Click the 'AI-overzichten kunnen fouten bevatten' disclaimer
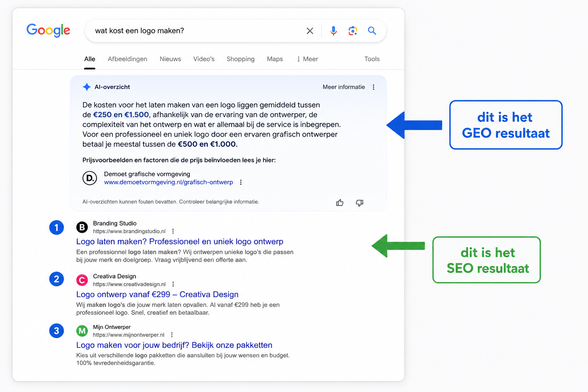The width and height of the screenshot is (588, 392). [x=171, y=202]
